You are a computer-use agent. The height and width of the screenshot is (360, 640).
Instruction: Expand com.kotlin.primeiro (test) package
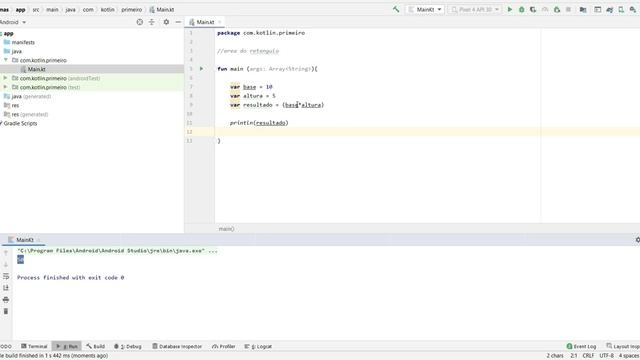pos(6,87)
